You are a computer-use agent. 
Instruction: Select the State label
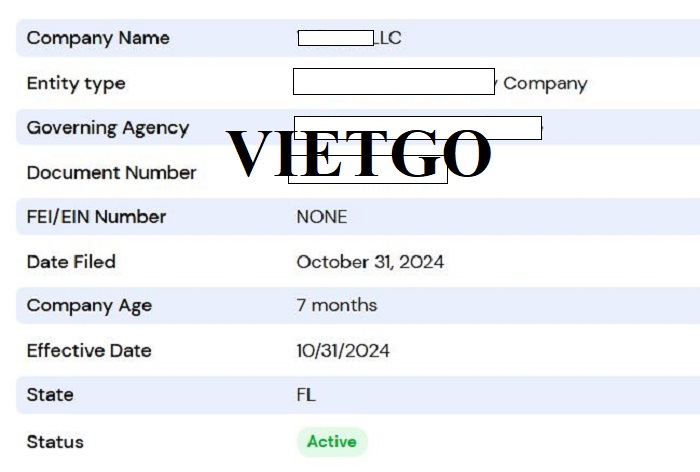pos(50,395)
